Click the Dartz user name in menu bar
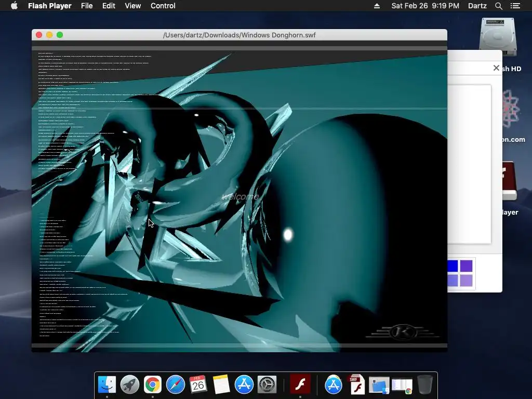532x399 pixels. click(x=477, y=6)
